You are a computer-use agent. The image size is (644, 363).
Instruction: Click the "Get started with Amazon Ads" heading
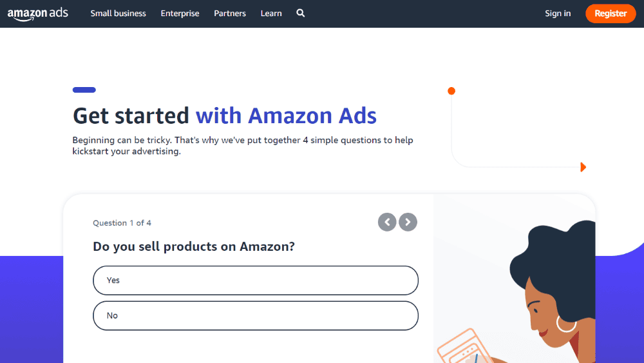tap(224, 116)
